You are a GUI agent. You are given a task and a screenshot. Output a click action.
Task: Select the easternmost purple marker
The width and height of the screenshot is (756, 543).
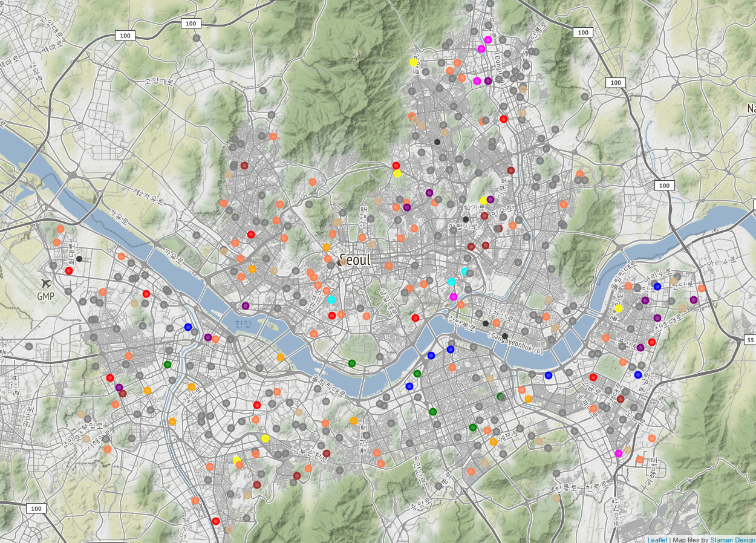[x=694, y=300]
